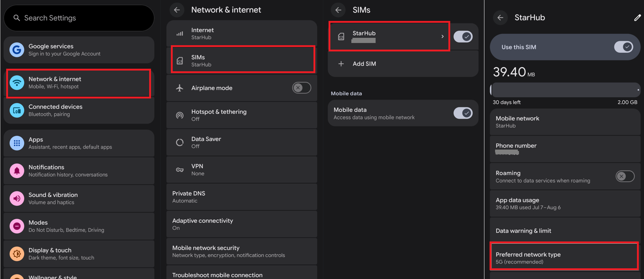Open Preferred network type setting
The width and height of the screenshot is (644, 279).
coord(565,258)
